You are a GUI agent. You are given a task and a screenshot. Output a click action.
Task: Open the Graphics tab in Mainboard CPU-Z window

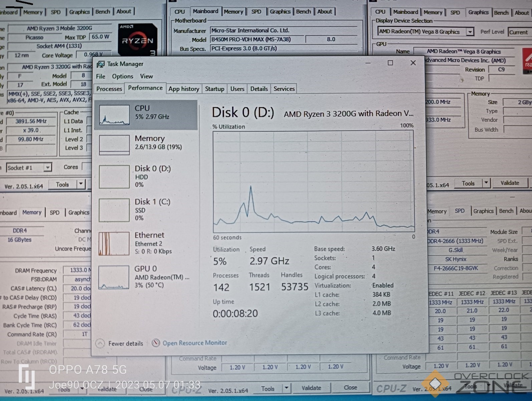(x=280, y=12)
